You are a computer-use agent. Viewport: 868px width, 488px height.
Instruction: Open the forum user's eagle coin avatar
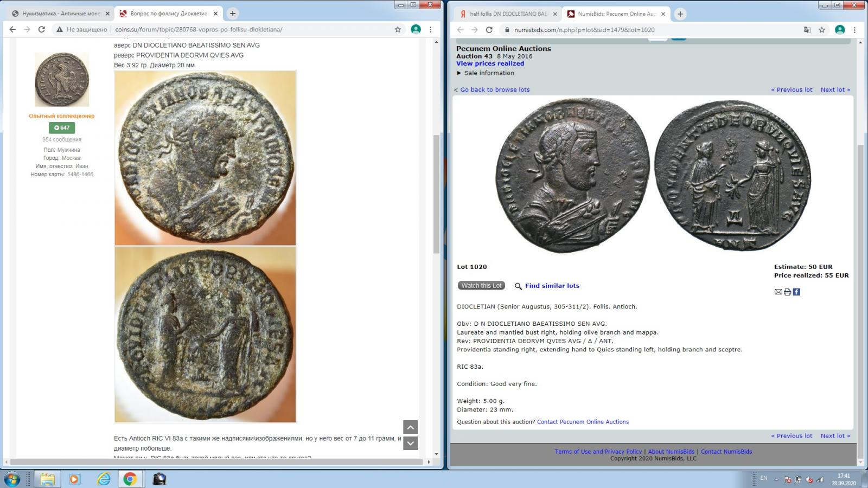pyautogui.click(x=62, y=80)
